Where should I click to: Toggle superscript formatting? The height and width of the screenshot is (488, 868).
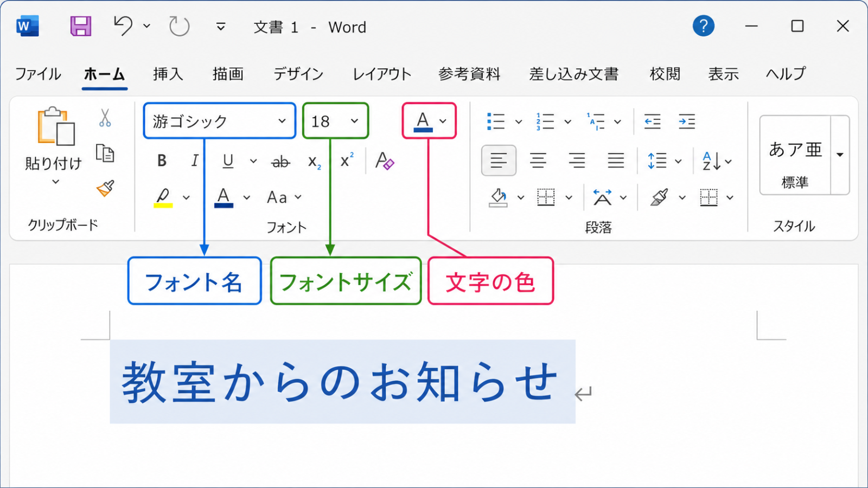pos(347,160)
